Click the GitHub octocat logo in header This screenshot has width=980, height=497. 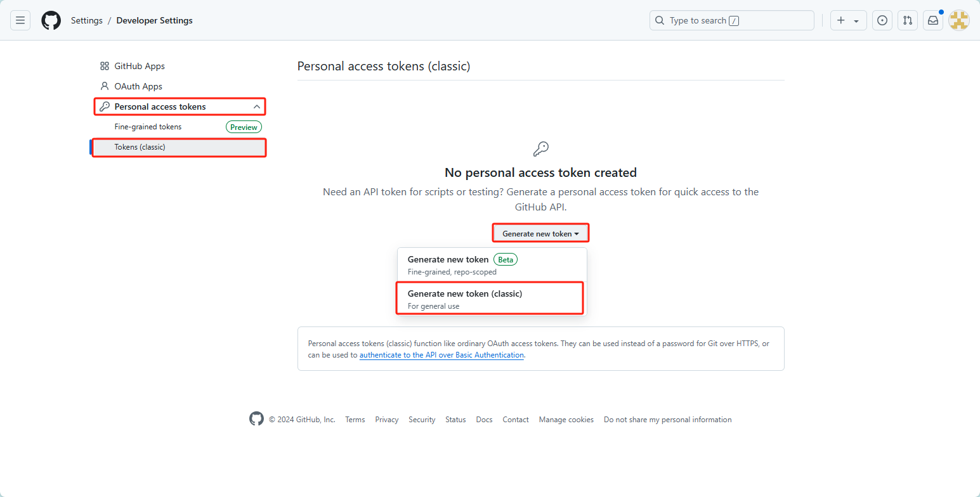[x=51, y=20]
